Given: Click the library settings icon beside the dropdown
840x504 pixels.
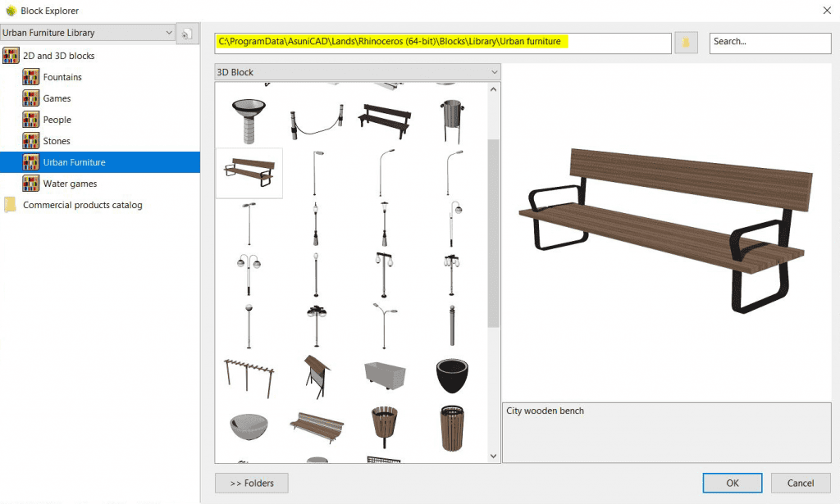Looking at the screenshot, I should (x=188, y=34).
